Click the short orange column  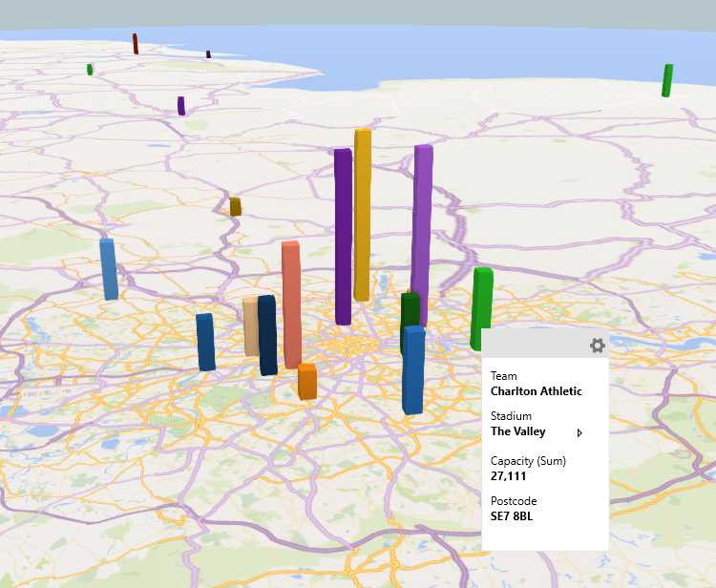pos(306,382)
